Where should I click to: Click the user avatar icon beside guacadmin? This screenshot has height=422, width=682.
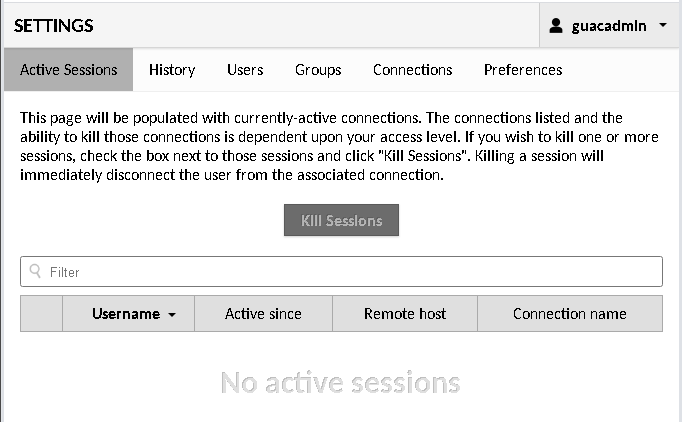(x=555, y=26)
